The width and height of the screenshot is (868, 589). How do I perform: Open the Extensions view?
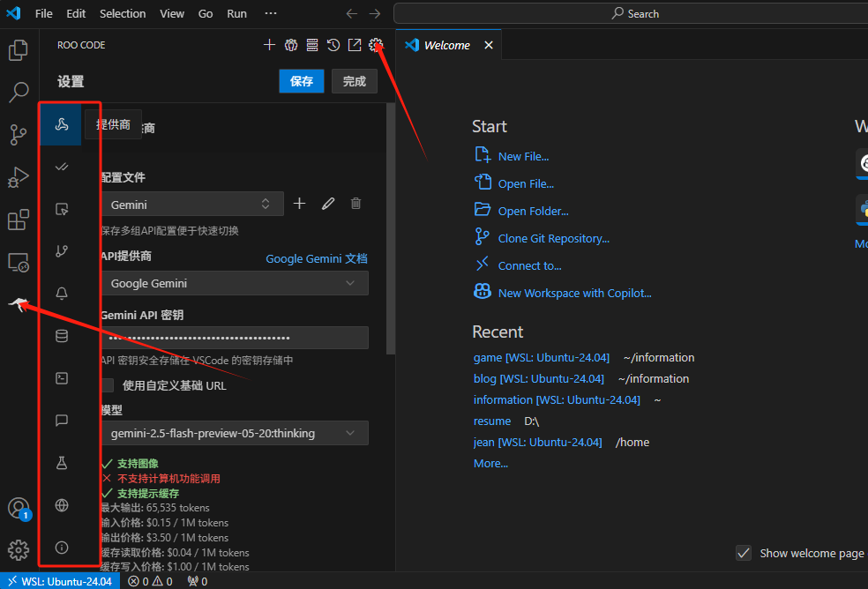coord(19,220)
